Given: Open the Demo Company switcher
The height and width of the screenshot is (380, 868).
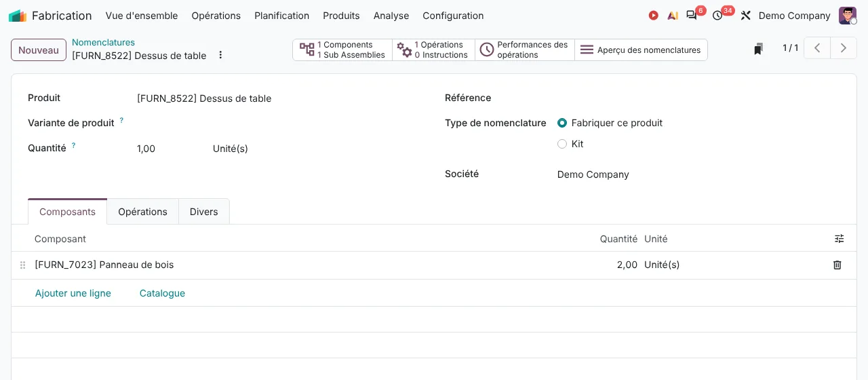Looking at the screenshot, I should click(x=794, y=16).
